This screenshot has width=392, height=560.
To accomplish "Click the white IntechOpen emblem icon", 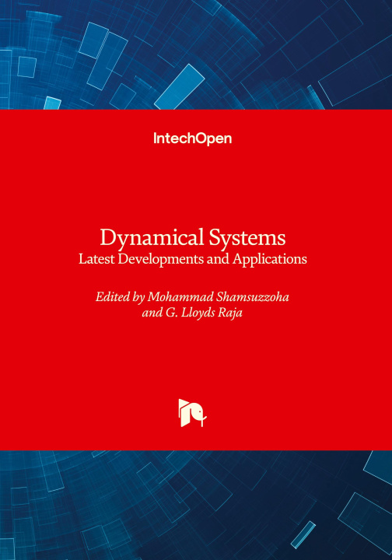I will pyautogui.click(x=192, y=413).
